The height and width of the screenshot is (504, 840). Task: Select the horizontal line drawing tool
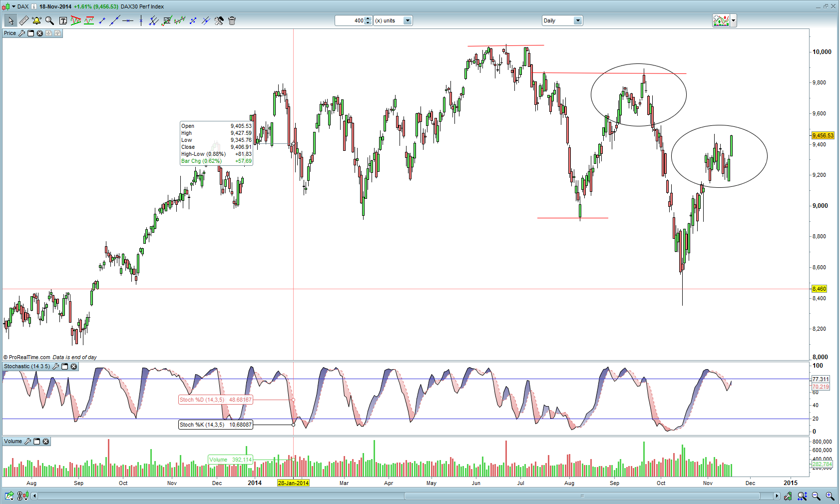pyautogui.click(x=128, y=20)
